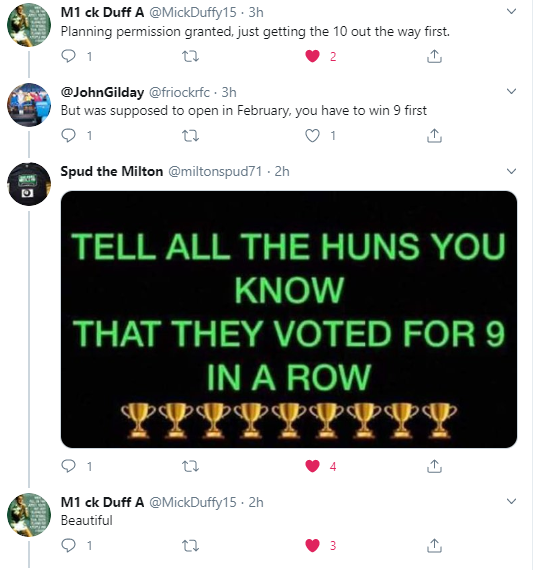
Task: Share the 'Planning permission granted' tweet
Action: coord(434,56)
